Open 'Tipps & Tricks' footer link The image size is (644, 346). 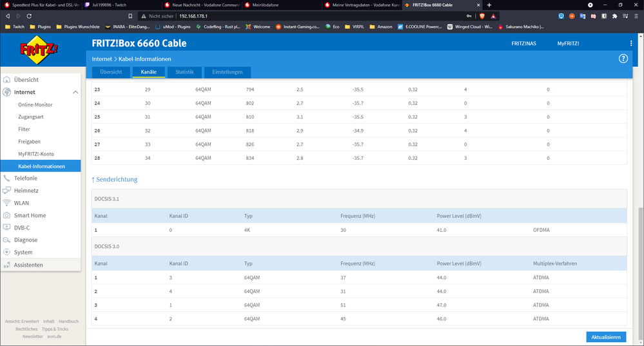[x=55, y=329]
